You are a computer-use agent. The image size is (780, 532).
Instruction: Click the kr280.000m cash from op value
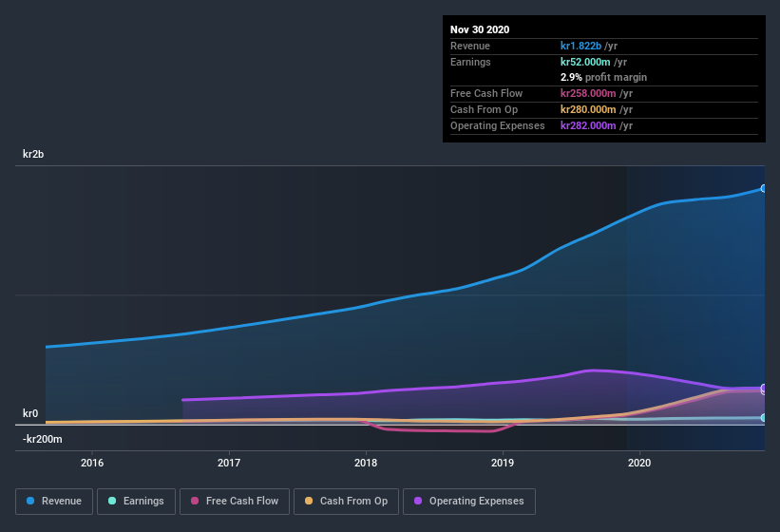(588, 109)
